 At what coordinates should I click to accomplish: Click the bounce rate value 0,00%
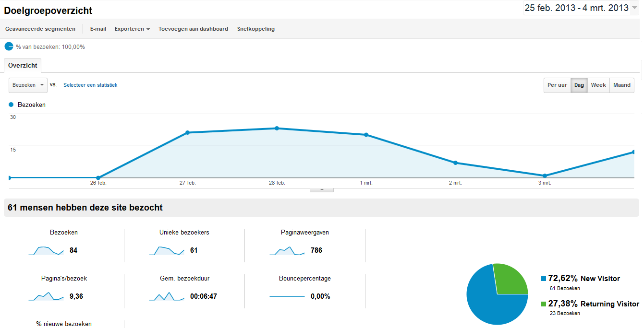pos(320,296)
